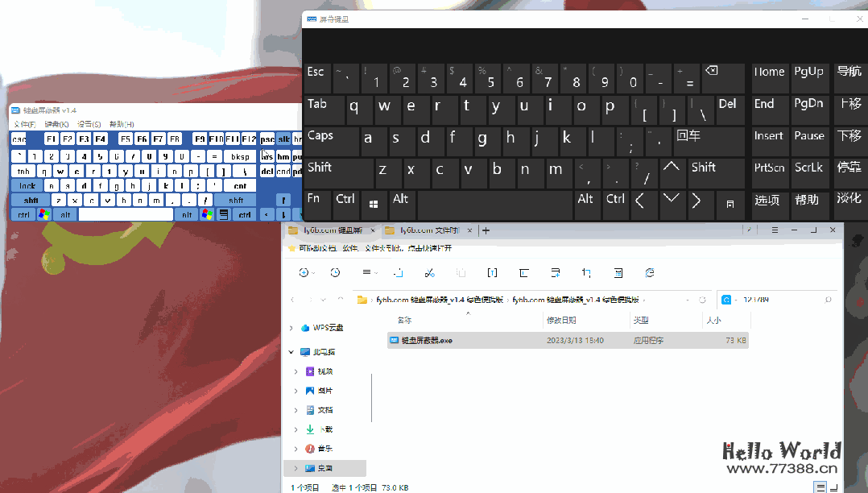
Task: Click the Windows logo key on the on-screen keyboard
Action: tap(374, 203)
